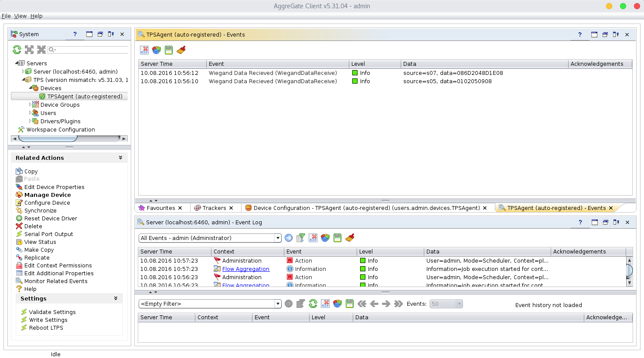The height and width of the screenshot is (358, 644).
Task: Click the save icon in event history toolbar
Action: click(x=350, y=304)
